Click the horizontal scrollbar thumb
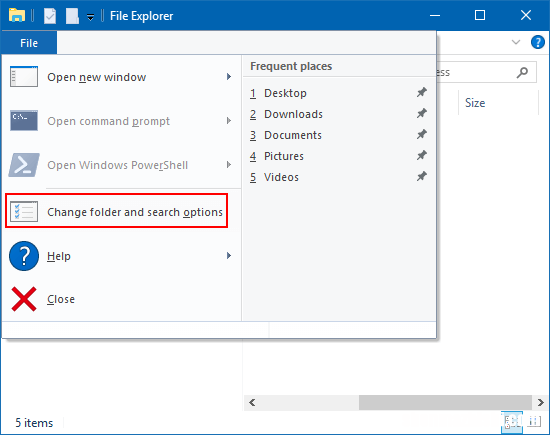 pos(445,402)
